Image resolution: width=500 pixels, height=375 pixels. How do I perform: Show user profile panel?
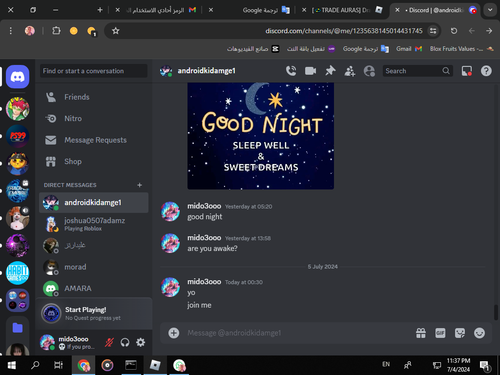[369, 71]
